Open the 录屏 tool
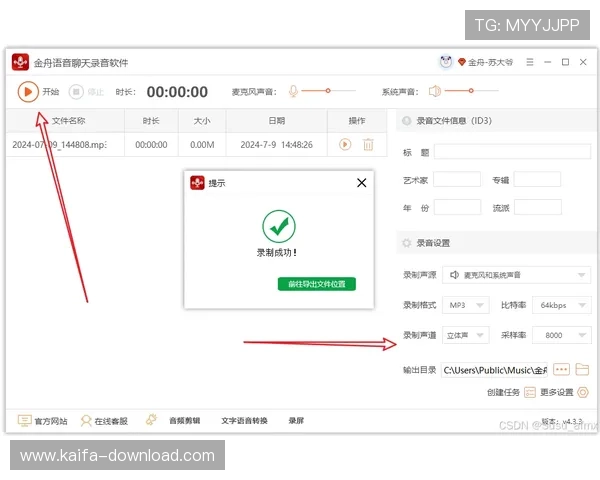Screen dimensions: 600x480 click(x=296, y=421)
